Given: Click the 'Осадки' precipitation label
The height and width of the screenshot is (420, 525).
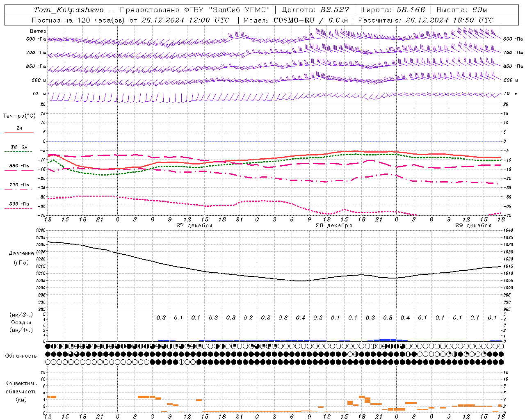Looking at the screenshot, I should coord(21,322).
